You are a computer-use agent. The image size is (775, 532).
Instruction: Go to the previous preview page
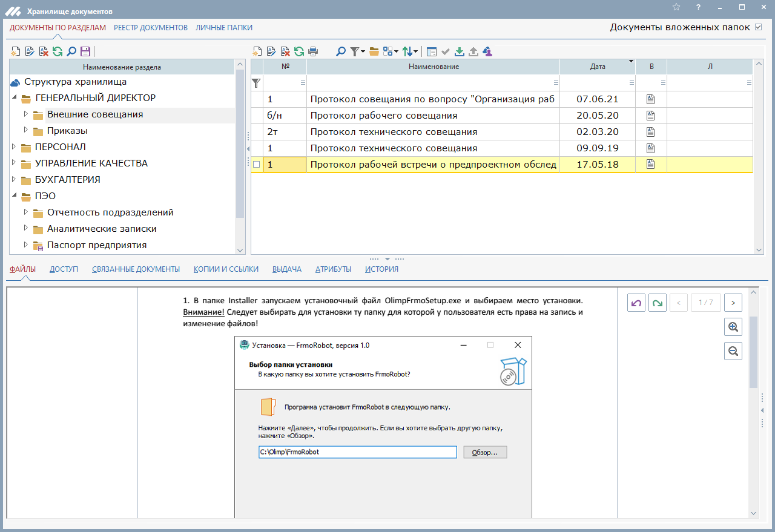[x=679, y=303]
